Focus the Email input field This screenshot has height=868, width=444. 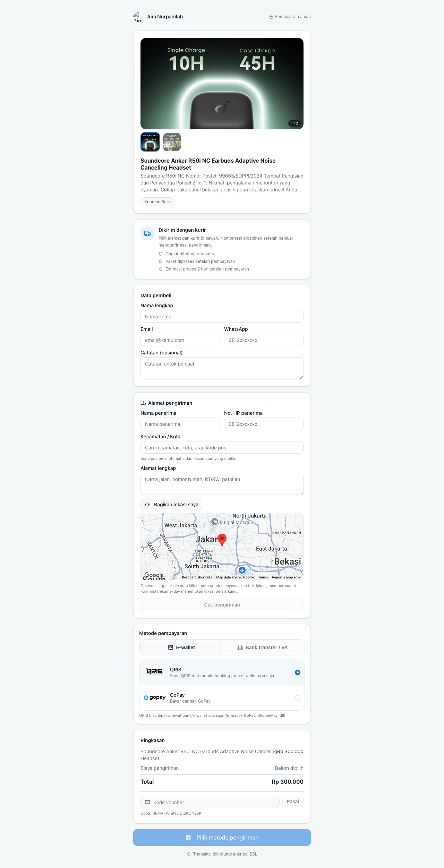pyautogui.click(x=180, y=340)
